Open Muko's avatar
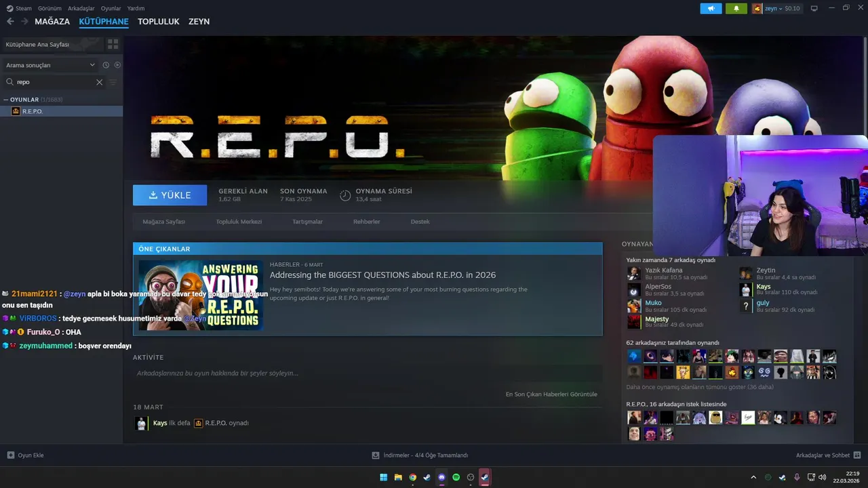868x488 pixels. pyautogui.click(x=633, y=306)
